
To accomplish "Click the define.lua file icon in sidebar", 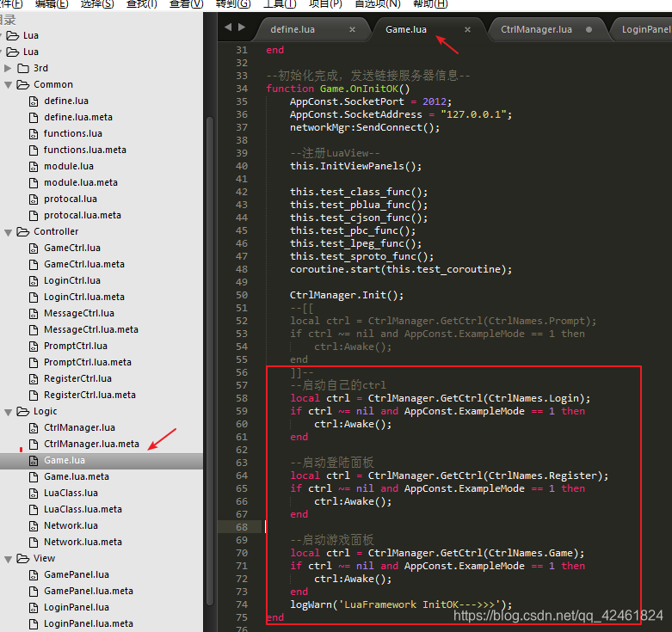I will click(34, 101).
